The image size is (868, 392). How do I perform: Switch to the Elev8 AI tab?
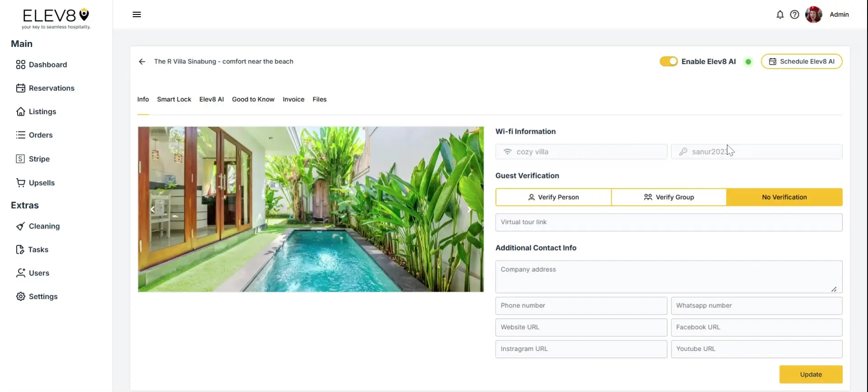212,99
